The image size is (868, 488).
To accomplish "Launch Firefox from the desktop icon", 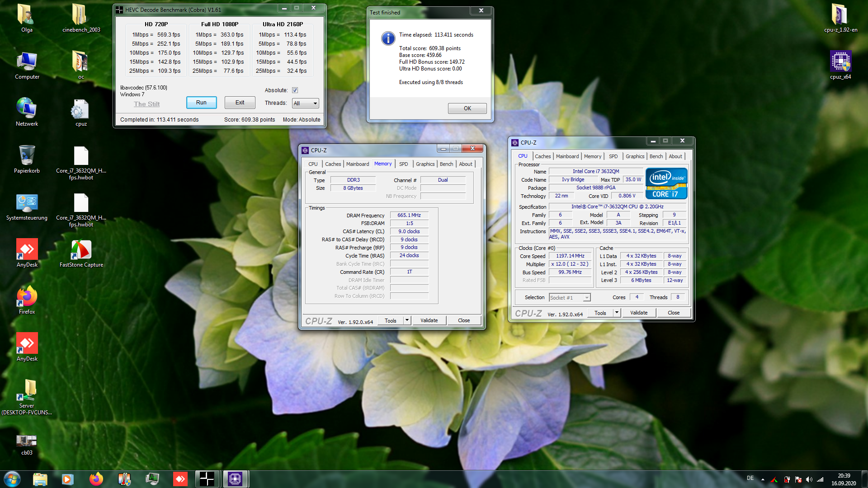I will (x=27, y=300).
